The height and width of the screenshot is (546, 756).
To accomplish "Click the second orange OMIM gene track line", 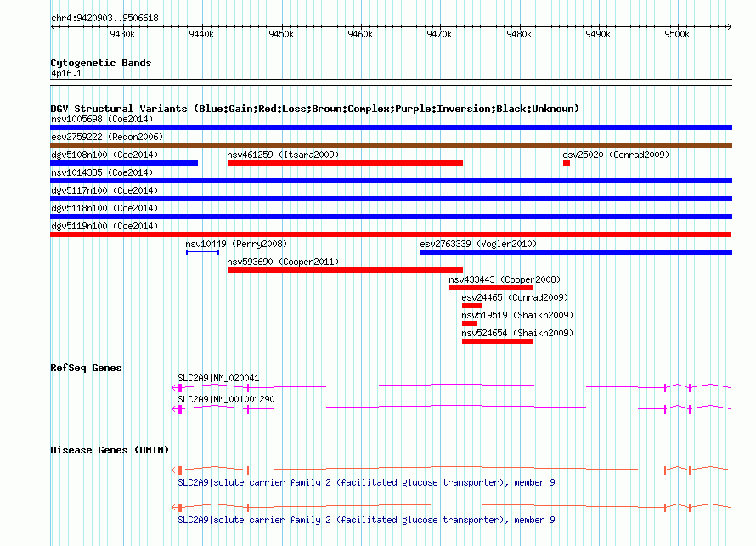I will pyautogui.click(x=452, y=508).
